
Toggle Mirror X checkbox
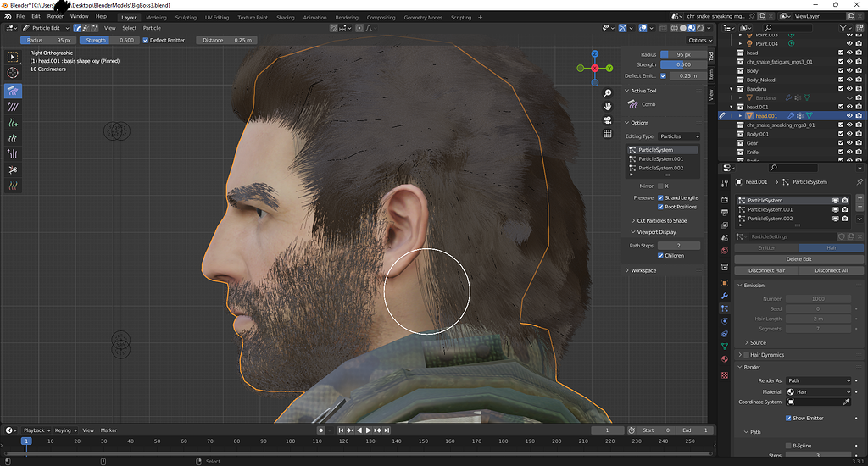(660, 186)
